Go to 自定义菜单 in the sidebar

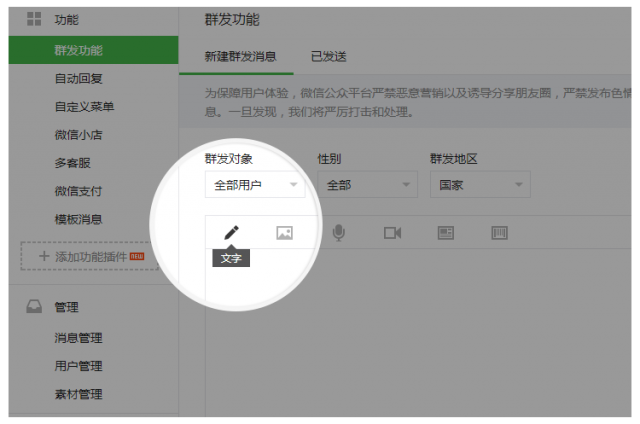tap(84, 107)
